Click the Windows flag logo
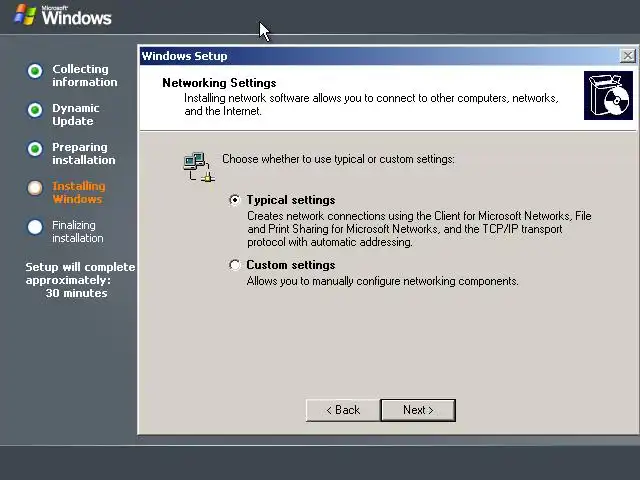This screenshot has height=480, width=640. 25,15
